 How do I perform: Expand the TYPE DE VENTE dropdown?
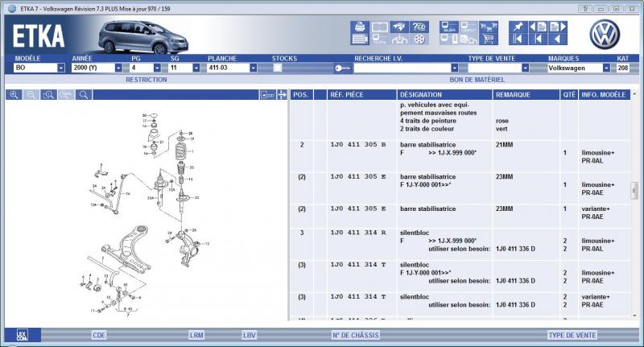coord(525,68)
